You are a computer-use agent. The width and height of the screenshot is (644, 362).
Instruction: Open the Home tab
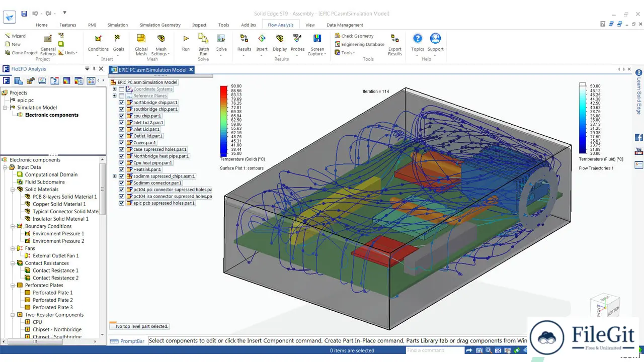click(x=42, y=25)
